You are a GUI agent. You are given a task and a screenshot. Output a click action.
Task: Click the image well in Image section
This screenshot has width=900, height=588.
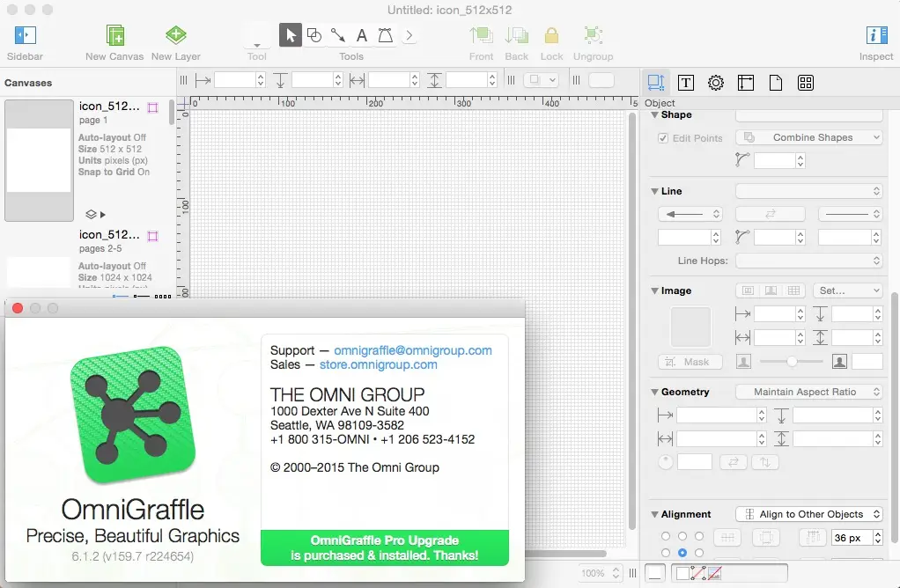click(x=691, y=327)
